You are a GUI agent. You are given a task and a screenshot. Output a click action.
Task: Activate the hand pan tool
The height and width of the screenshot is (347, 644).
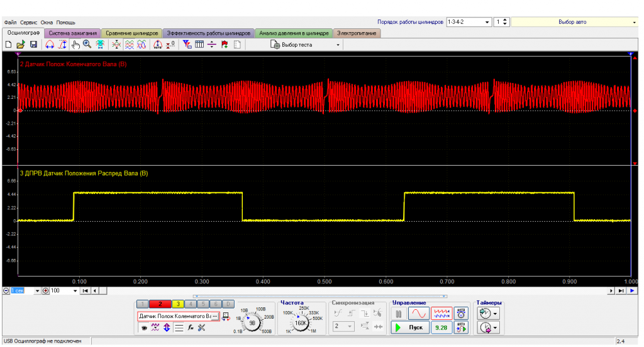tap(75, 45)
